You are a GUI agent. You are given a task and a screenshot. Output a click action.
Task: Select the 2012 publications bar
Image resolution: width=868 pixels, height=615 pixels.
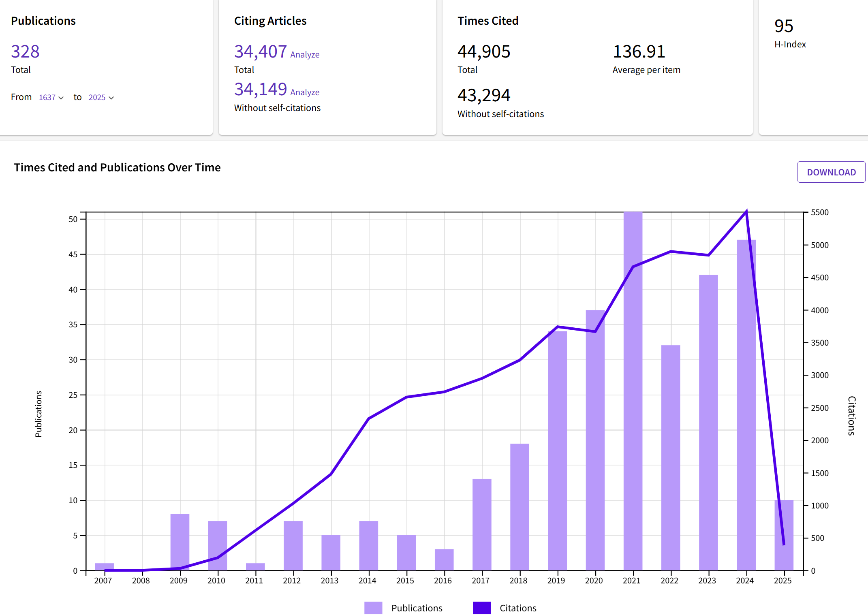click(293, 546)
